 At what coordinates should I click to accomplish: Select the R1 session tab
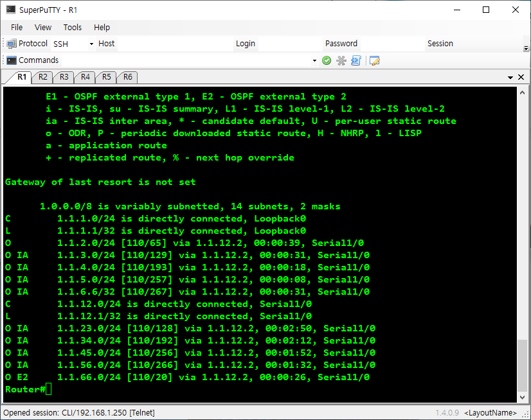coord(22,77)
